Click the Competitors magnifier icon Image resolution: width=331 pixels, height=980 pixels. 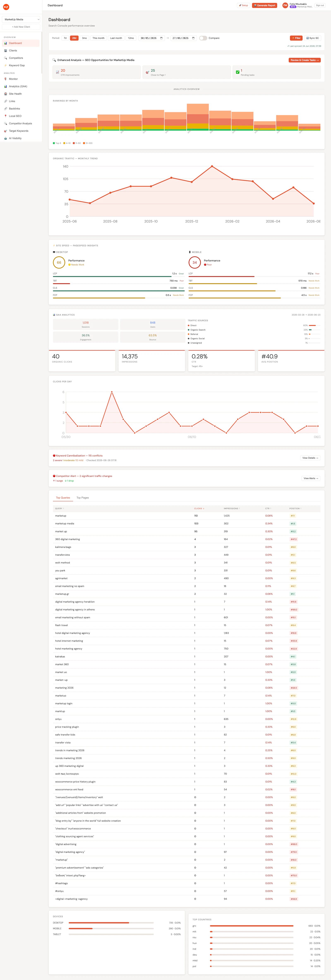[x=6, y=58]
